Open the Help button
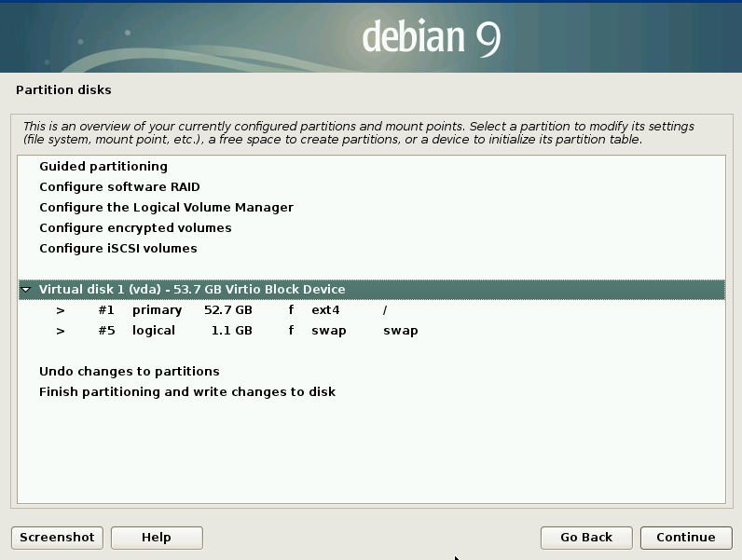 point(157,538)
